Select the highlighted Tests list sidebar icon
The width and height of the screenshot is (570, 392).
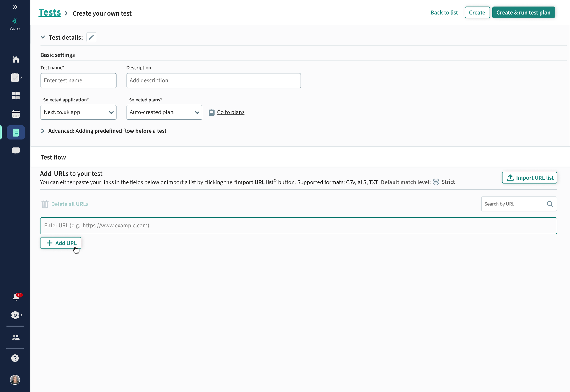(16, 132)
